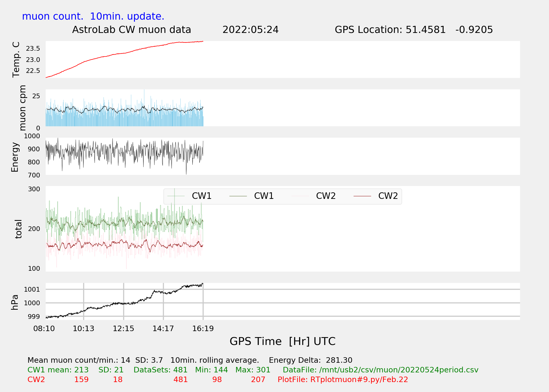Click the 08:10 time tick label
Viewport: 549px width, 392px height.
coord(44,329)
